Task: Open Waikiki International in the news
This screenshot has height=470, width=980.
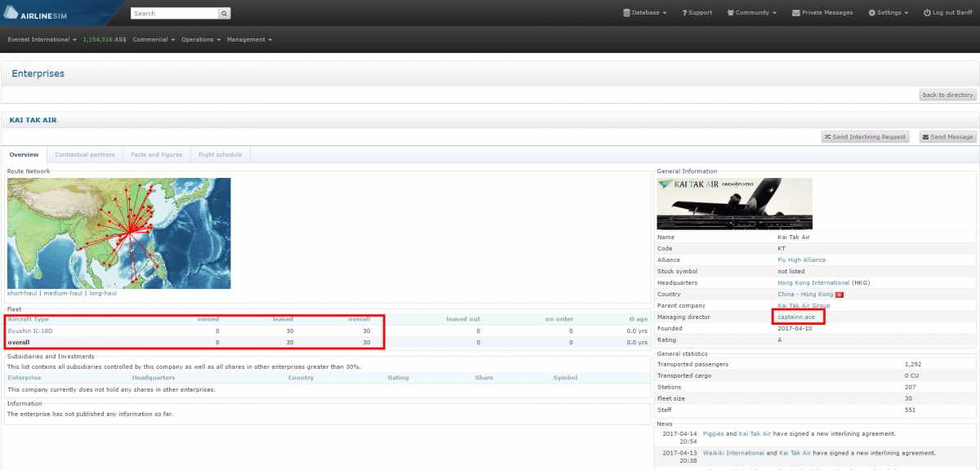Action: tap(733, 453)
